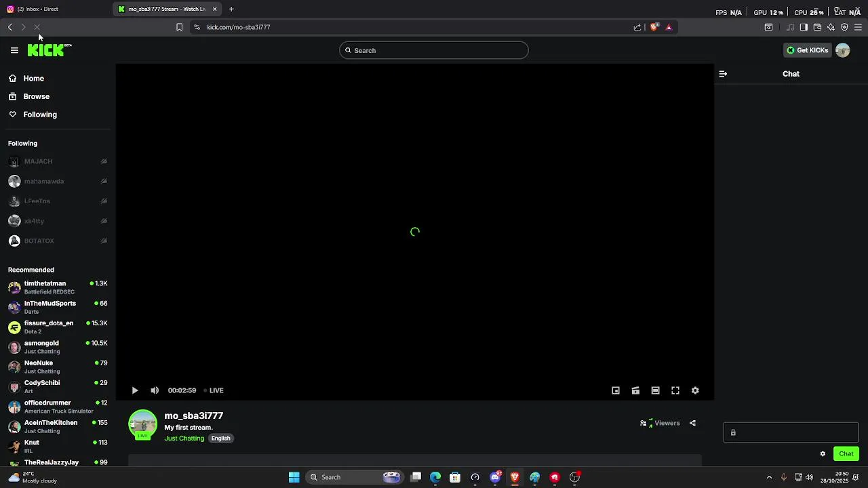Image resolution: width=868 pixels, height=488 pixels.
Task: Open recommended channel asmongold
Action: pyautogui.click(x=58, y=347)
